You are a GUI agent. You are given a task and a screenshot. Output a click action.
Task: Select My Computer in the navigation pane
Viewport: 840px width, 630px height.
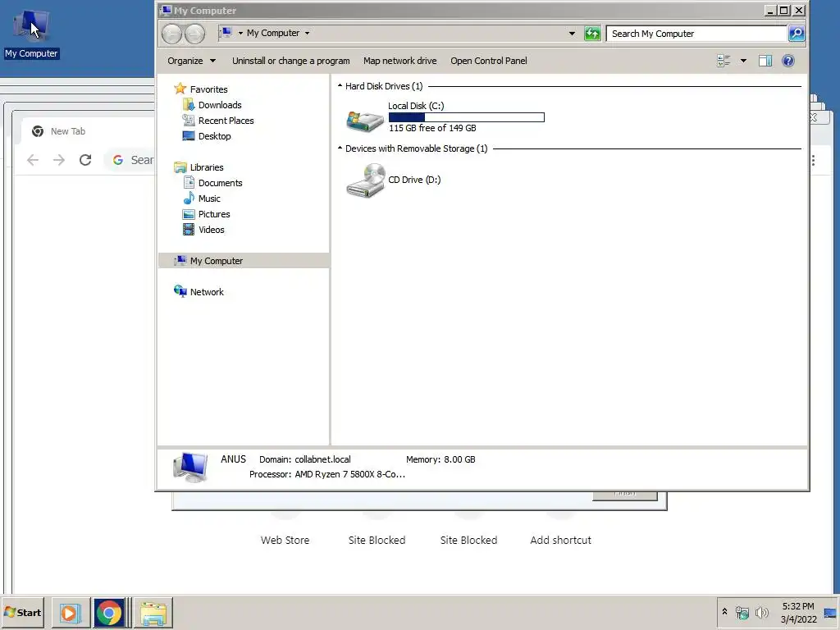[x=244, y=260]
